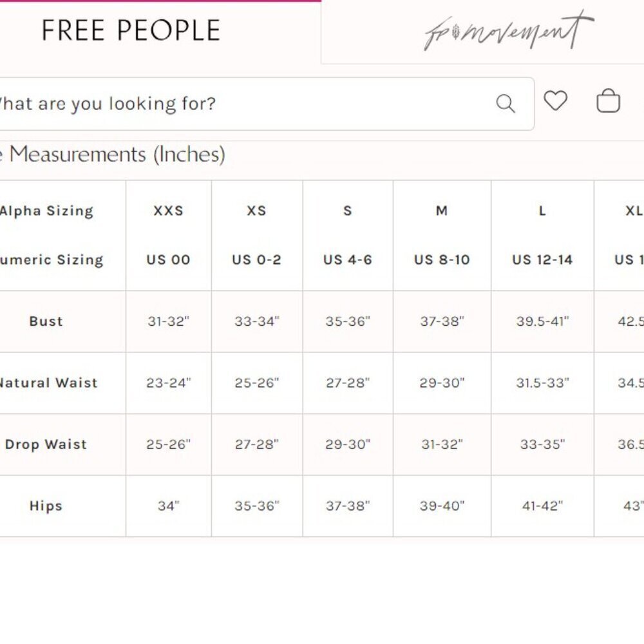Open the wishlist heart icon

click(555, 100)
